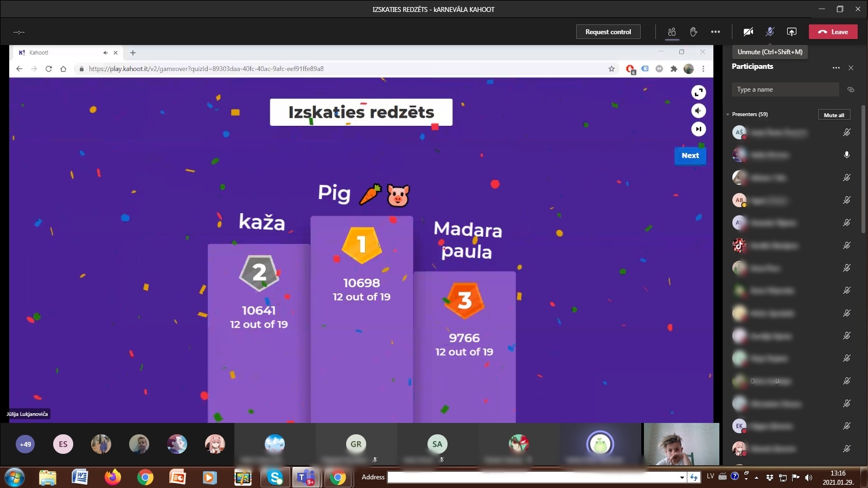Click the raise hand icon
Viewport: 868px width, 488px height.
(x=693, y=32)
